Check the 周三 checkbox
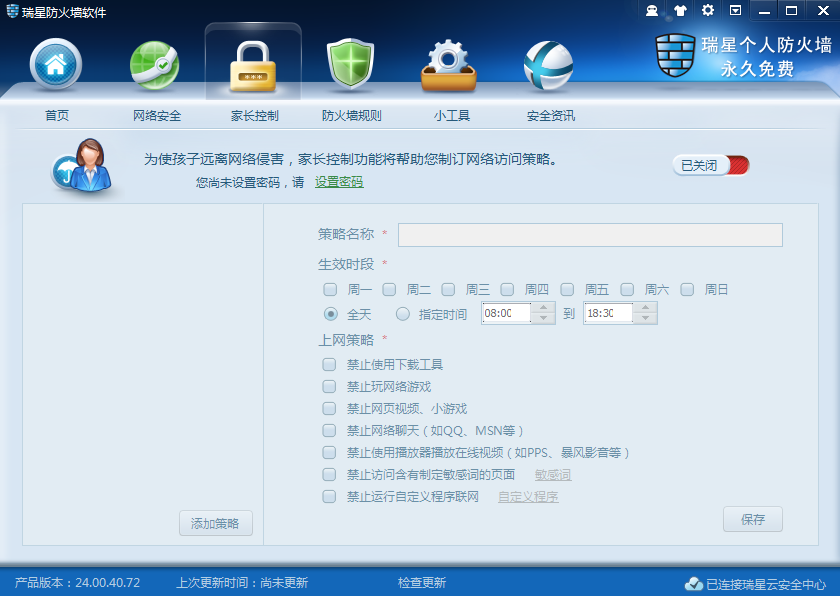Screen dimensions: 840x596 pyautogui.click(x=448, y=290)
